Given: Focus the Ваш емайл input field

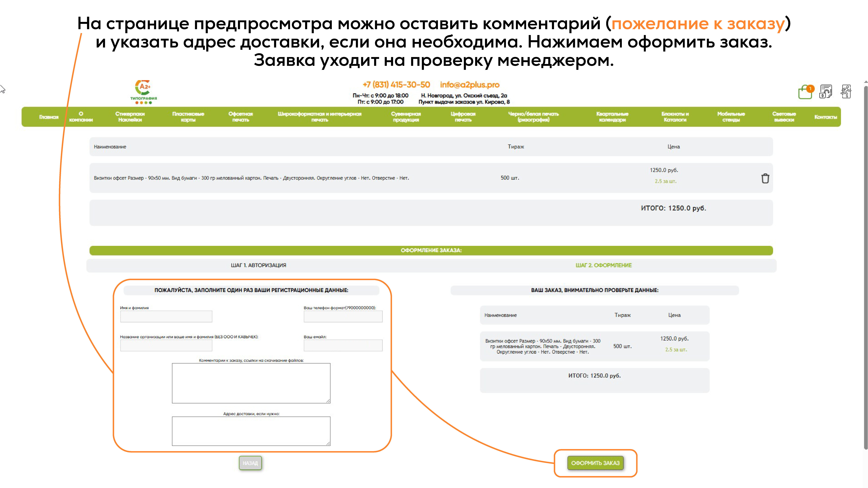Looking at the screenshot, I should [x=343, y=346].
